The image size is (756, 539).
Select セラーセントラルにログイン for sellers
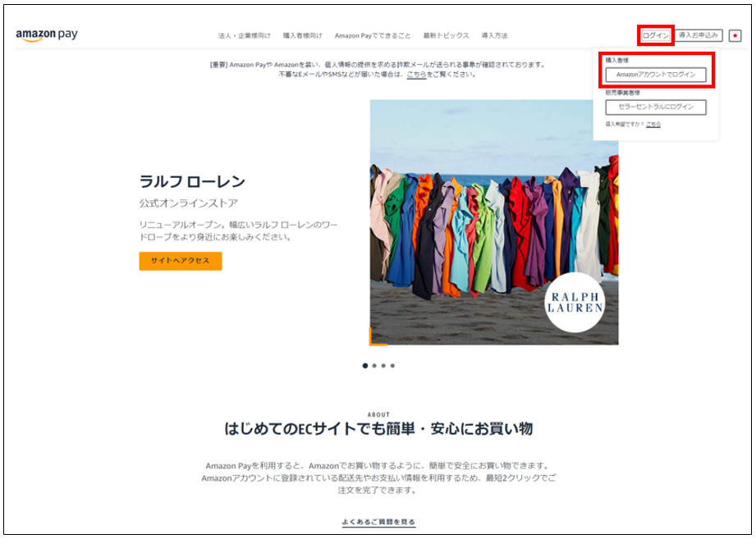click(657, 107)
